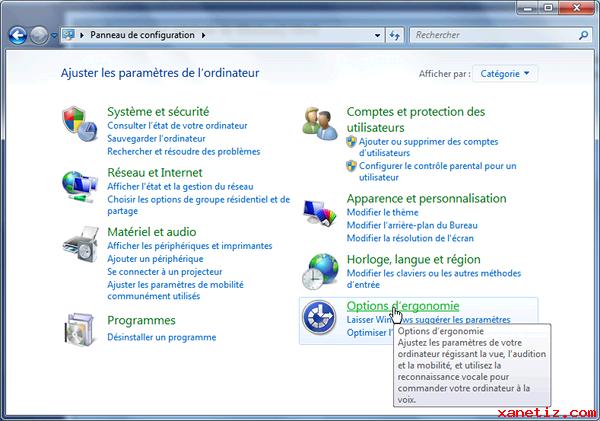Click Modifier l'arrière-plan du Bureau
The height and width of the screenshot is (421, 600).
(x=412, y=225)
